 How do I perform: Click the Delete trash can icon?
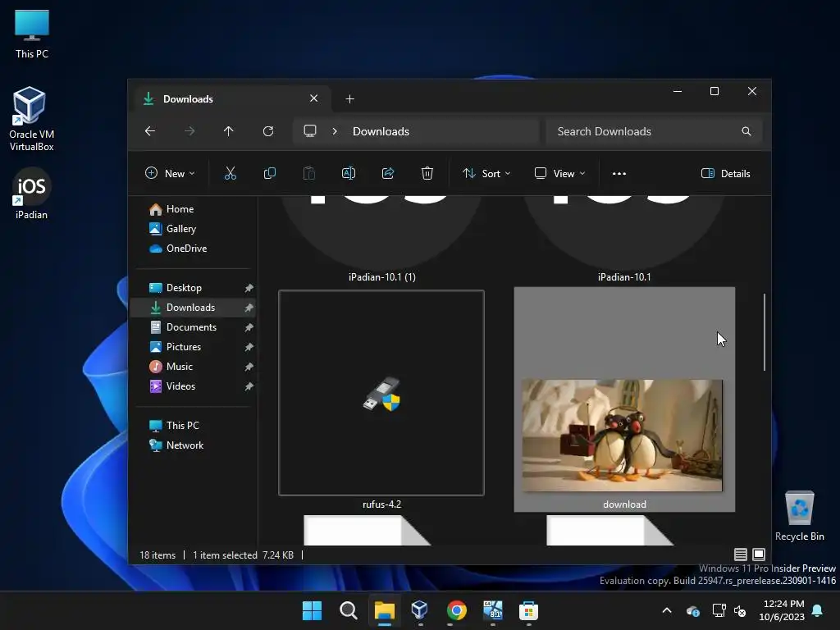pos(427,173)
